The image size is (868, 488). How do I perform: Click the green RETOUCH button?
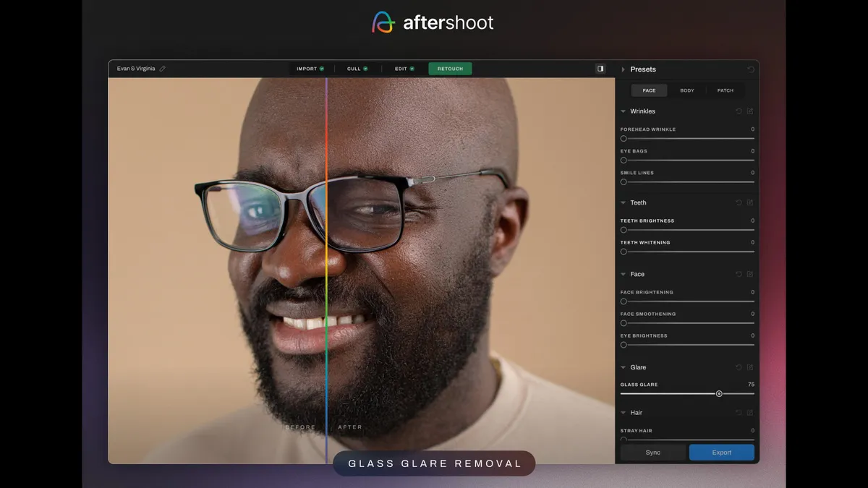(450, 68)
